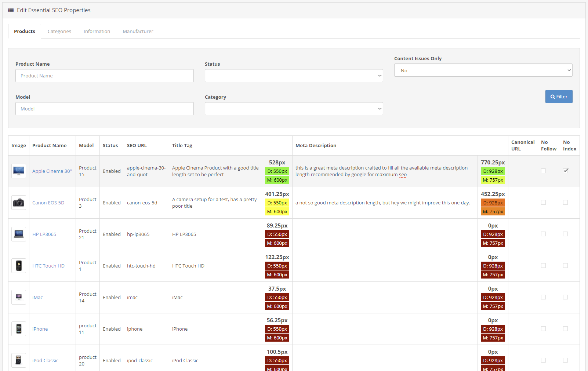This screenshot has height=371, width=588.
Task: Enable No Index for Canon EOS 5D
Action: pos(565,202)
